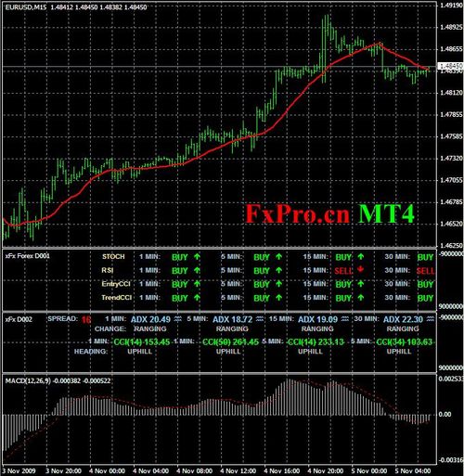464x476 pixels.
Task: Select the MACD(12,26,9) indicator label
Action: click(28, 381)
